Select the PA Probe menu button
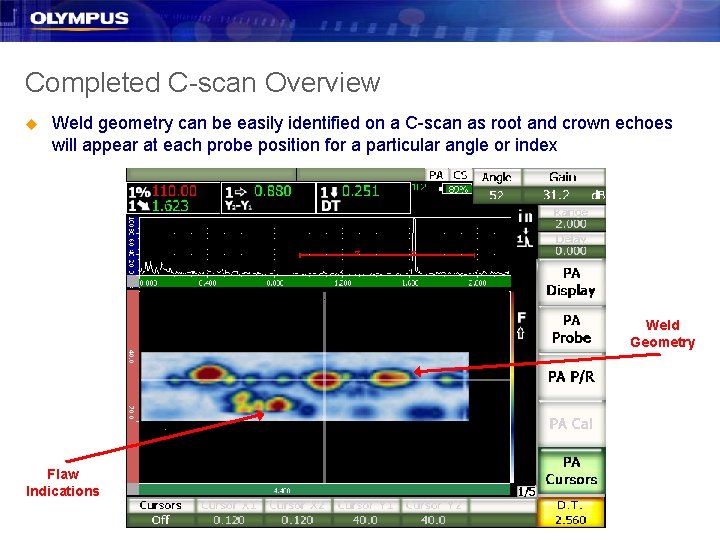Viewport: 720px width, 540px height. coord(571,329)
